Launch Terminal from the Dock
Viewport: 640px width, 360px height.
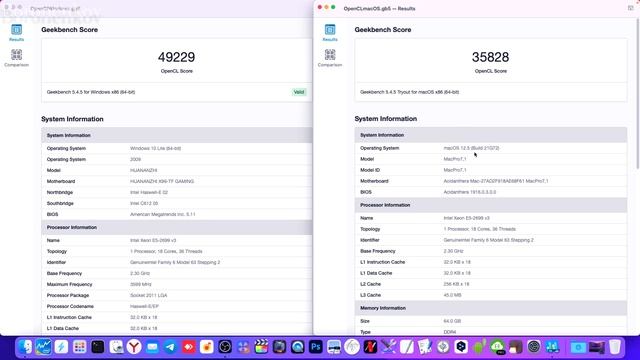click(x=98, y=347)
